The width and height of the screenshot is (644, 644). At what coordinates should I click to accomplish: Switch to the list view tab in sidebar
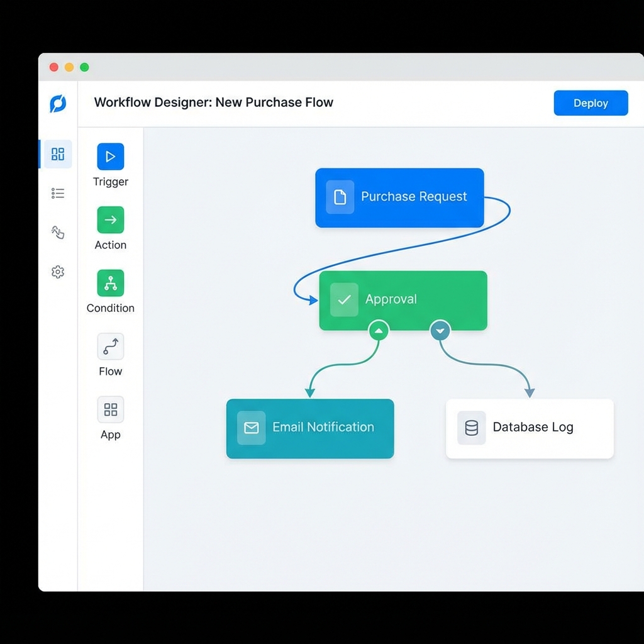[x=57, y=192]
